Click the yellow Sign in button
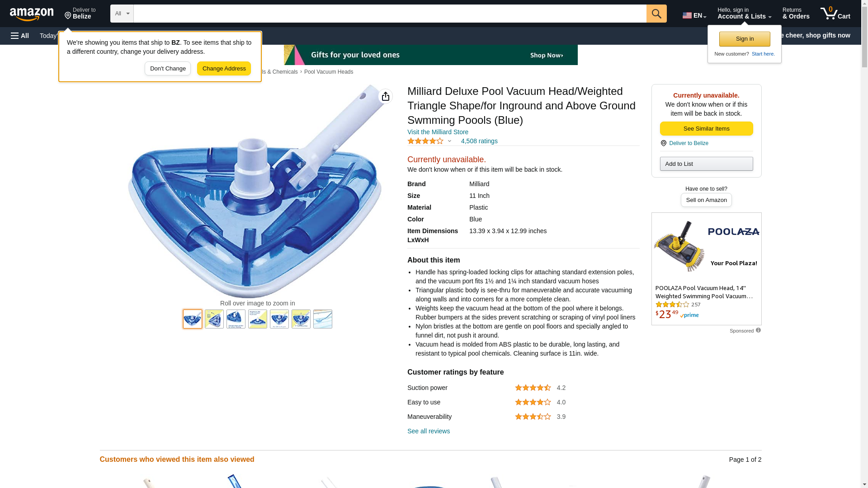 [x=745, y=39]
